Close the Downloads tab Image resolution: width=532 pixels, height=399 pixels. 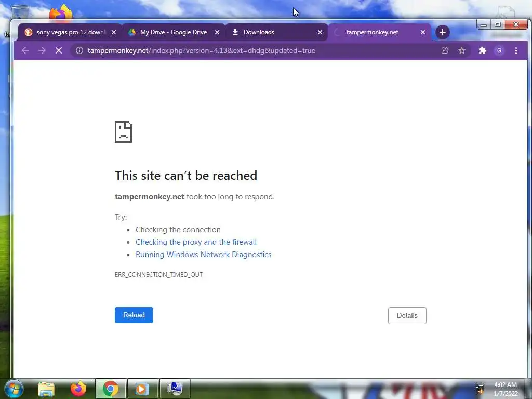coord(320,32)
